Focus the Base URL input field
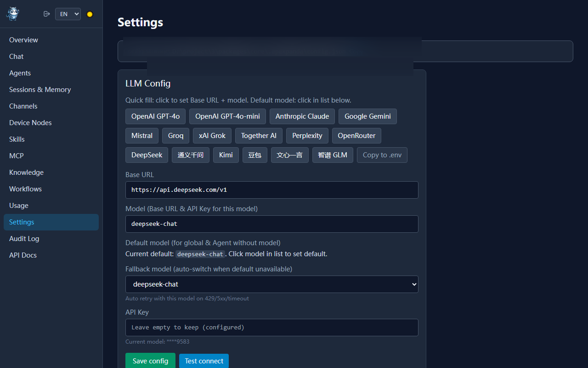588x368 pixels. point(272,190)
